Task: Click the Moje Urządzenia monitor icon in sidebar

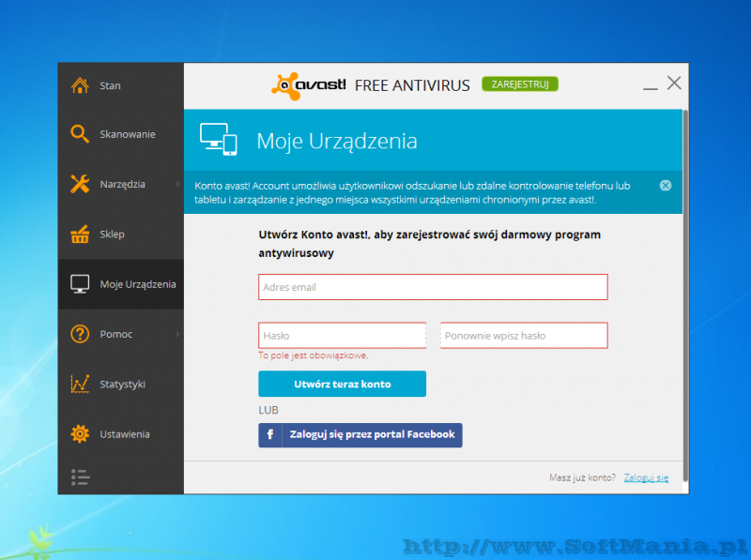Action: (80, 284)
